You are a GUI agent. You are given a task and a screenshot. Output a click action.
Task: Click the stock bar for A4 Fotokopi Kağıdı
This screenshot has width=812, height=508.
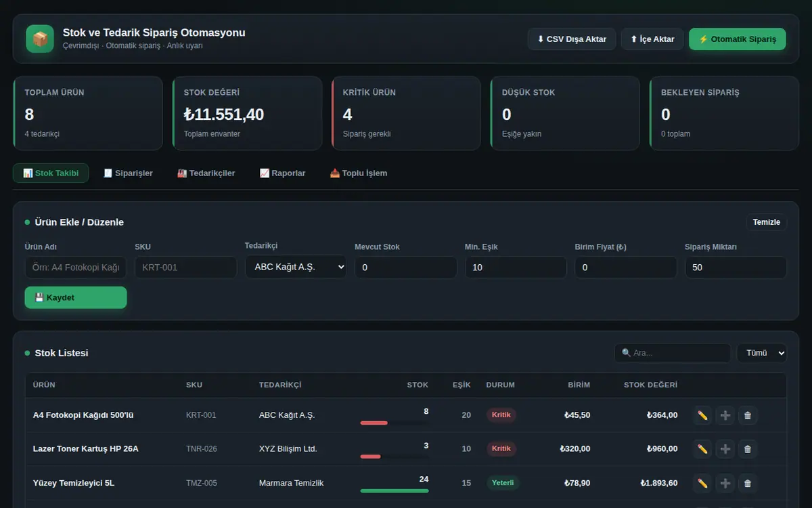point(394,423)
